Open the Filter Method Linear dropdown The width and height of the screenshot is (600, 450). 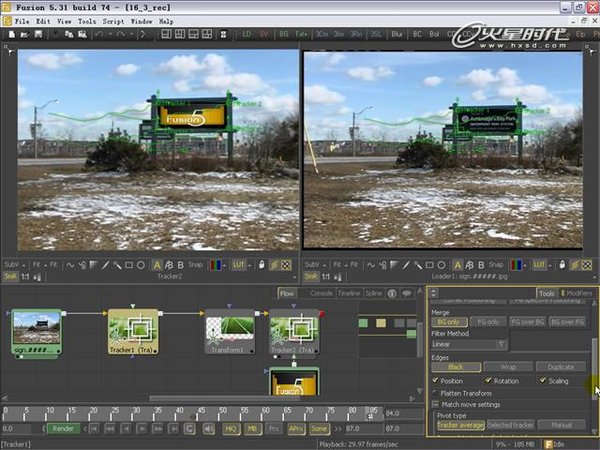(x=469, y=344)
